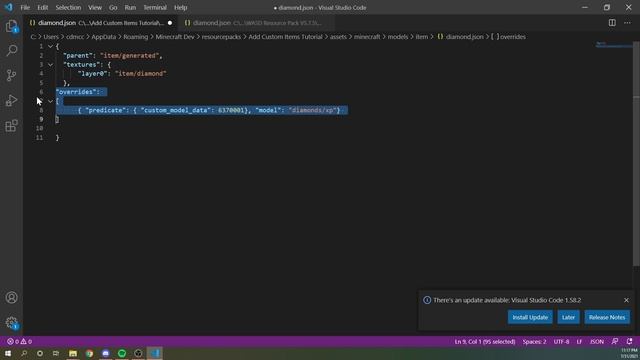The width and height of the screenshot is (640, 360).
Task: Open the Search view in activity bar
Action: point(11,50)
